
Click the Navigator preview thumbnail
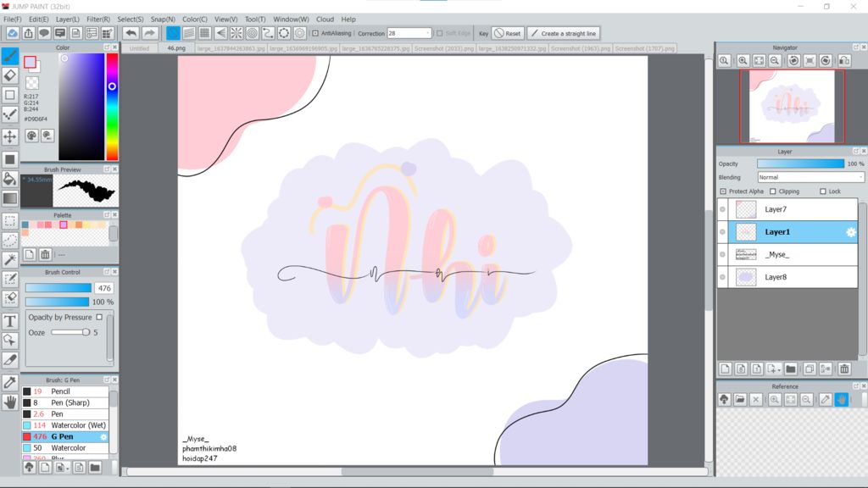(792, 106)
